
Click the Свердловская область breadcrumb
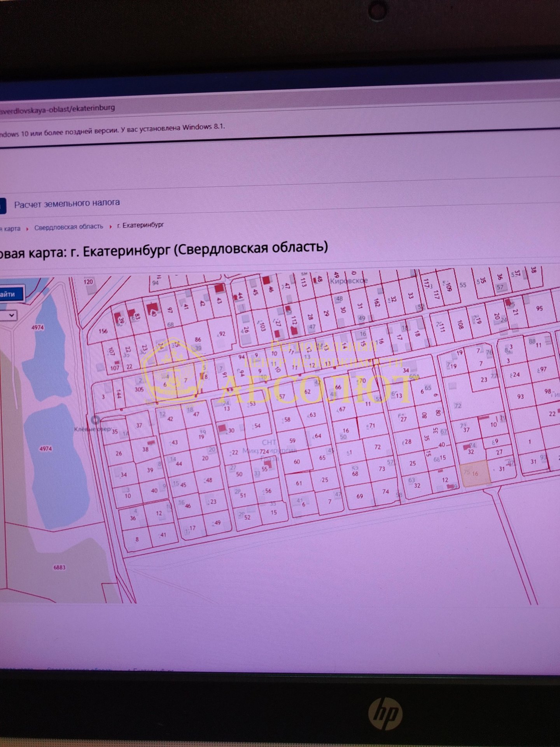pos(68,227)
